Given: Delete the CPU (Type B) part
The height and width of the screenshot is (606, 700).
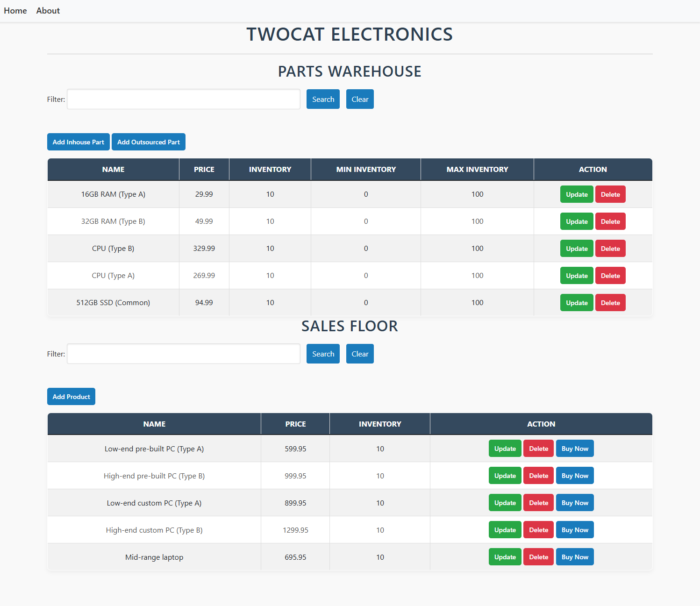Looking at the screenshot, I should pyautogui.click(x=610, y=249).
